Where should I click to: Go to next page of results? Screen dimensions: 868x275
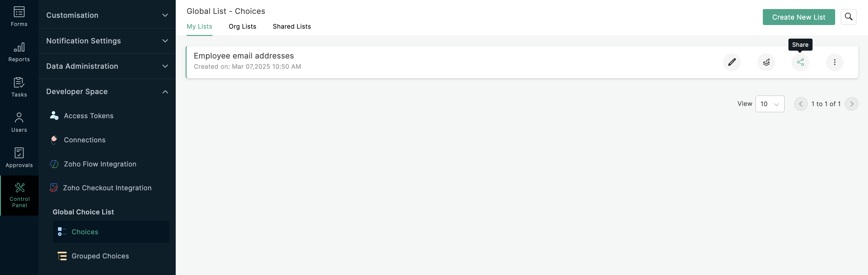(851, 104)
